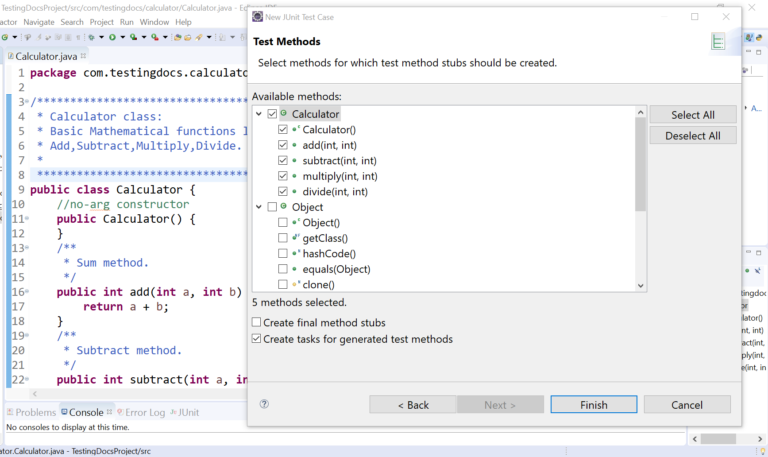Uncheck the add(int, int) method
Viewport: 768px width, 457px height.
[x=282, y=145]
